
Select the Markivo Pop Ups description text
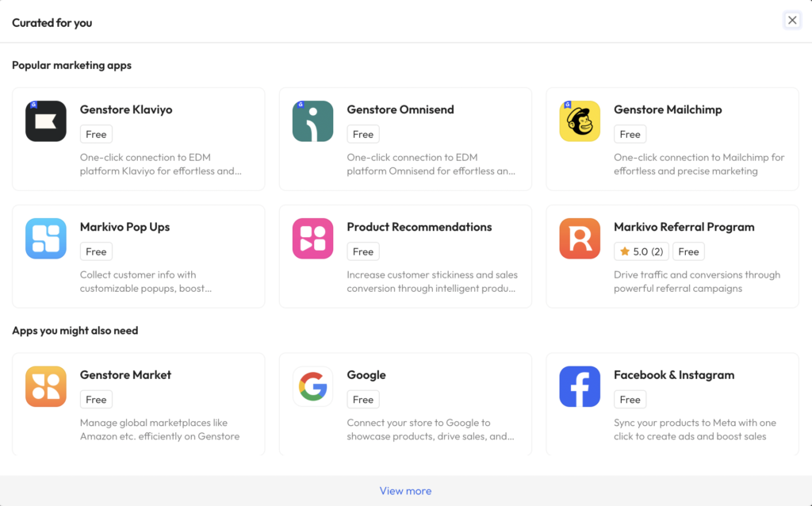click(x=145, y=282)
